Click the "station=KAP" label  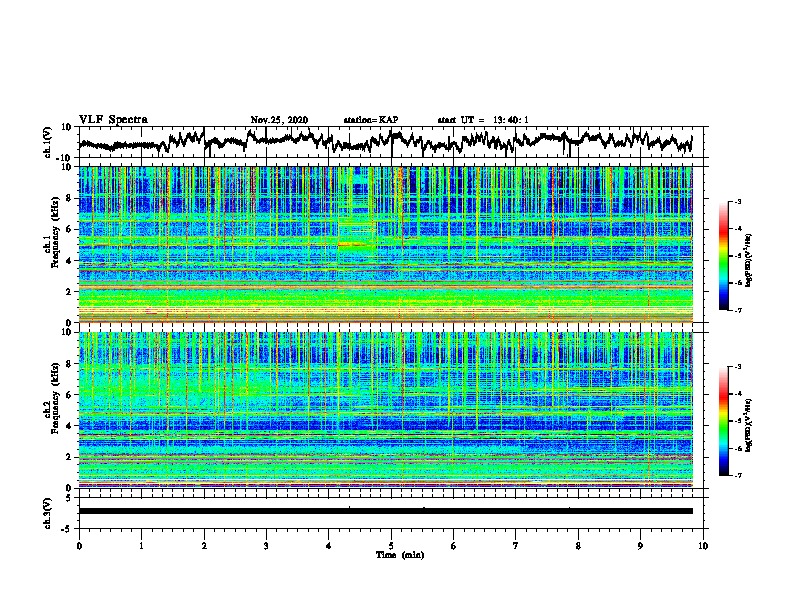point(371,120)
